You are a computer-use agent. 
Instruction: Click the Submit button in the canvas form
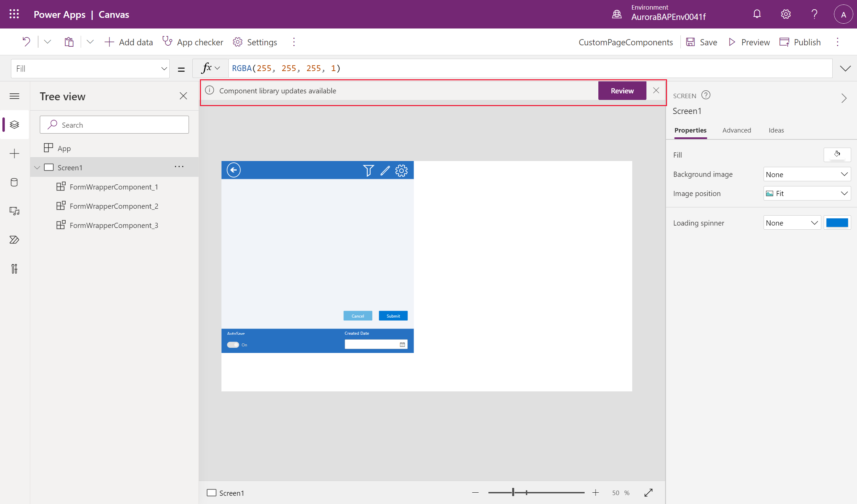click(x=393, y=316)
